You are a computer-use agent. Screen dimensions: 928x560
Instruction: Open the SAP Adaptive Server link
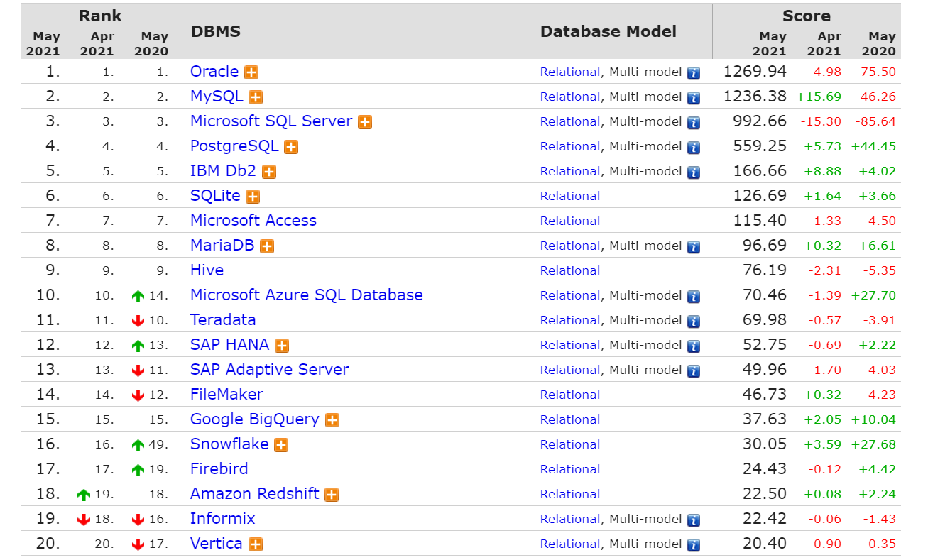[x=269, y=370]
